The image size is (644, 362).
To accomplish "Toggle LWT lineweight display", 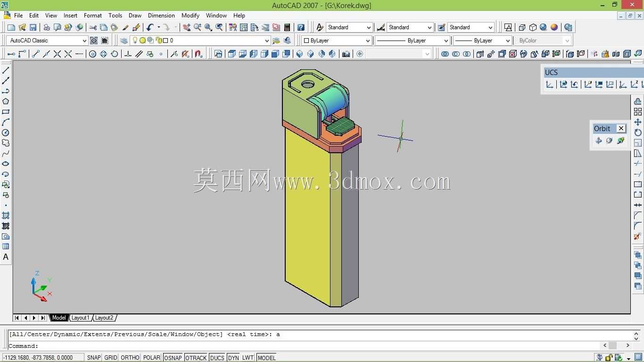I will tap(248, 358).
